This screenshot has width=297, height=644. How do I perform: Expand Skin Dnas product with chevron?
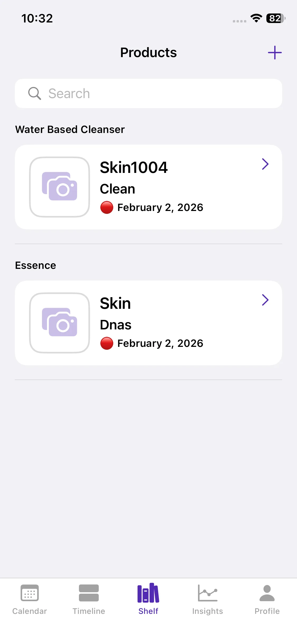tap(265, 300)
